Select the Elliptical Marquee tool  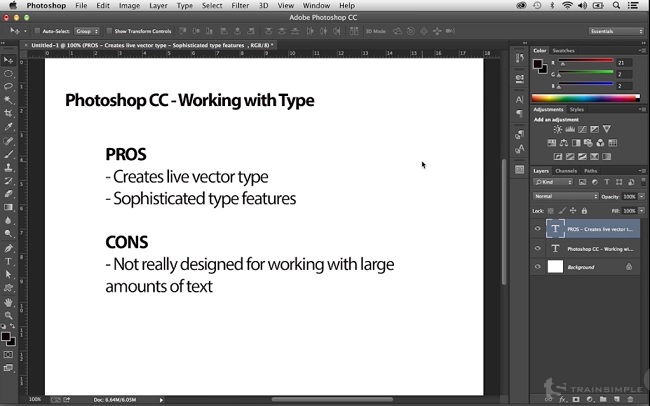pyautogui.click(x=8, y=74)
